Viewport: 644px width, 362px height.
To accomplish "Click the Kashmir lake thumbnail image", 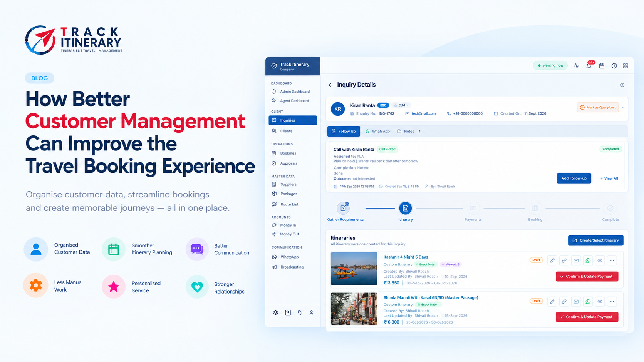I will point(354,269).
